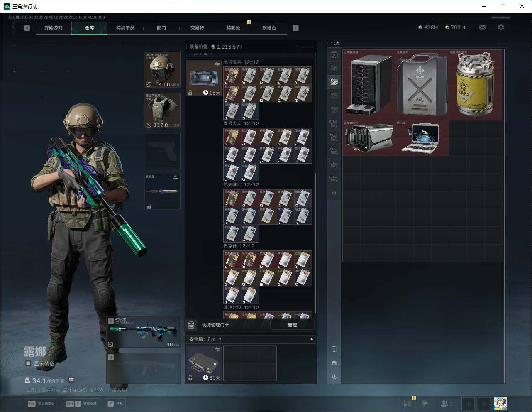
Task: Click the 航天基地: 12/12 heading
Action: 241,185
